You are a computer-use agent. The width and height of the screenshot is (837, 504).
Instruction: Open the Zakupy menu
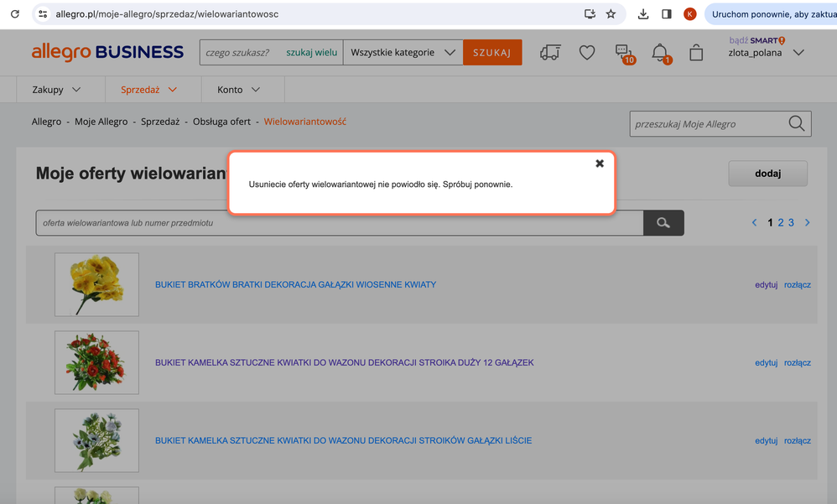[x=57, y=90]
